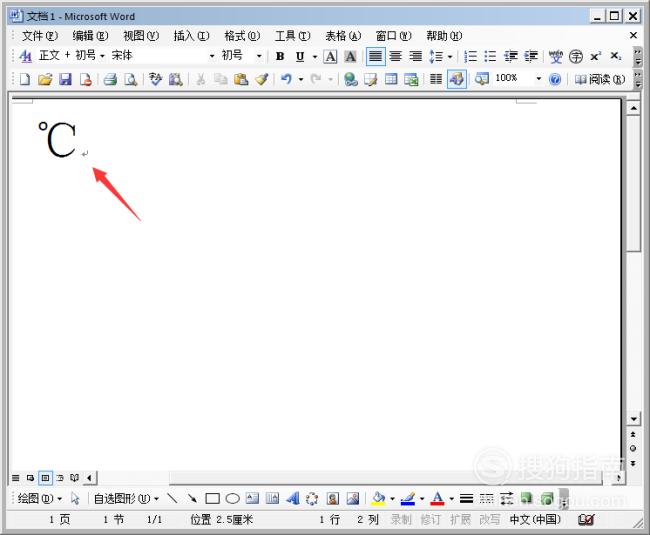Open a file with the Open folder icon
Screen dimensions: 650x535
(45, 79)
